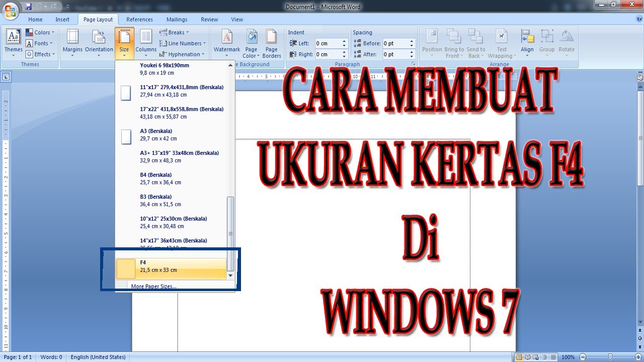Image resolution: width=644 pixels, height=362 pixels.
Task: Click the Orientation button
Action: (x=99, y=43)
